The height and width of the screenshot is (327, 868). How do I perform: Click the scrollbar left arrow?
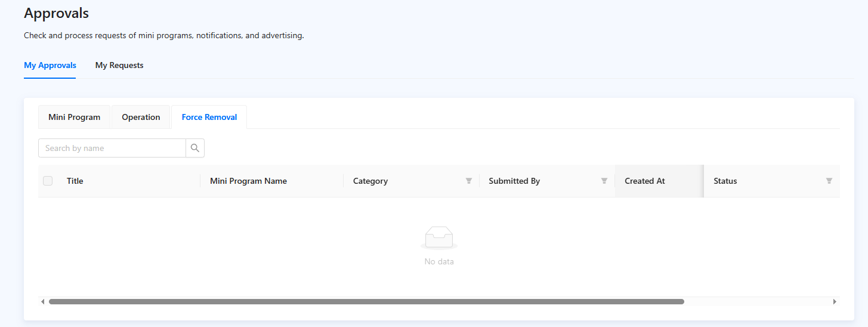pos(42,302)
